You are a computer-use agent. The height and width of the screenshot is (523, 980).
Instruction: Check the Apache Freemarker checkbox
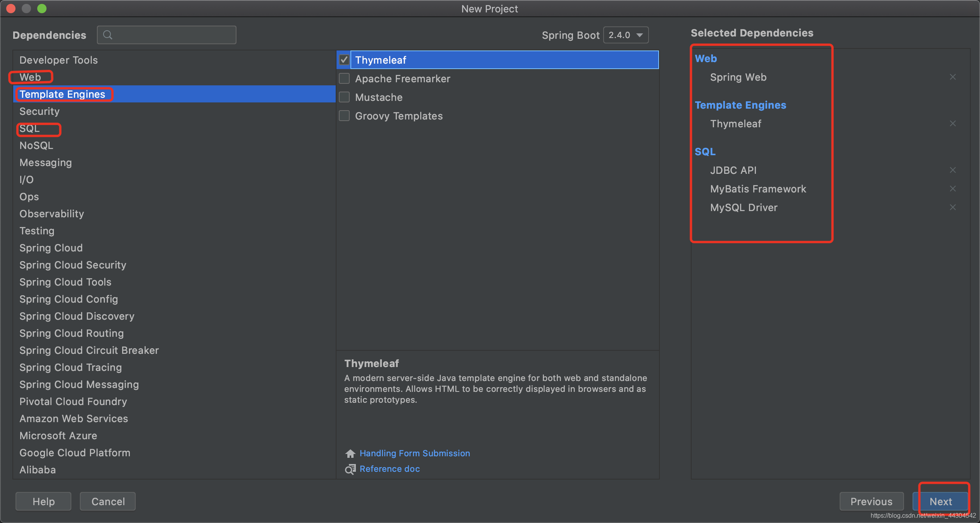344,78
